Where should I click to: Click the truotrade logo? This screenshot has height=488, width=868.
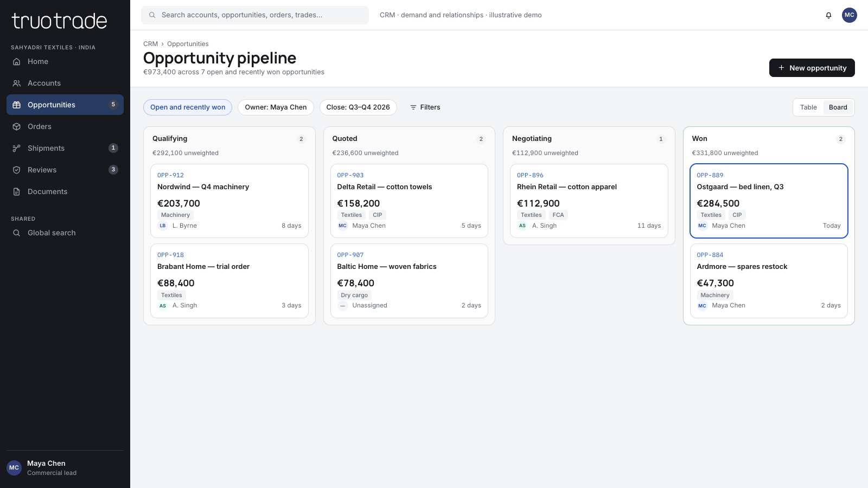(x=59, y=21)
